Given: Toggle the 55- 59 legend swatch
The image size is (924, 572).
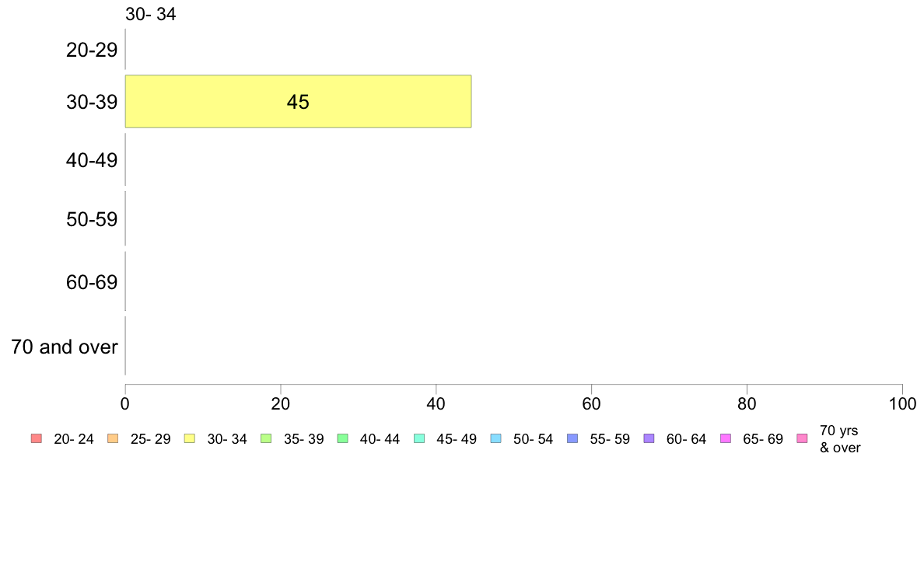Looking at the screenshot, I should [x=572, y=438].
